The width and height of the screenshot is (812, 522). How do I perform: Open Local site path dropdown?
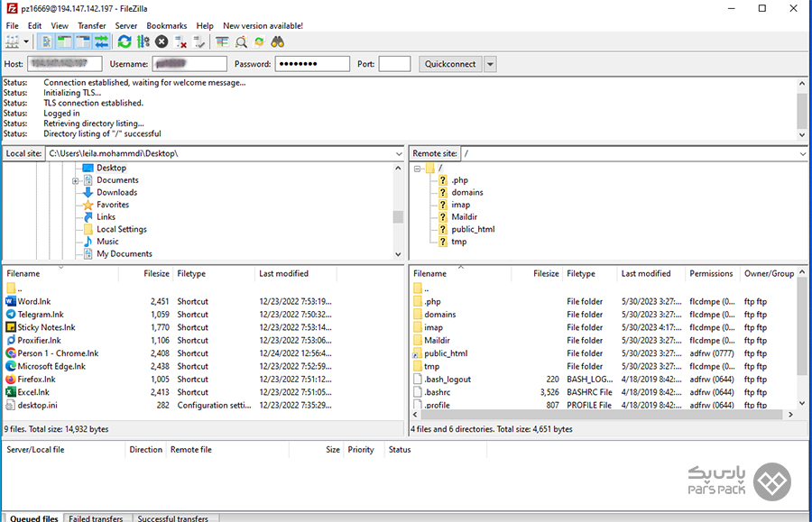point(399,153)
